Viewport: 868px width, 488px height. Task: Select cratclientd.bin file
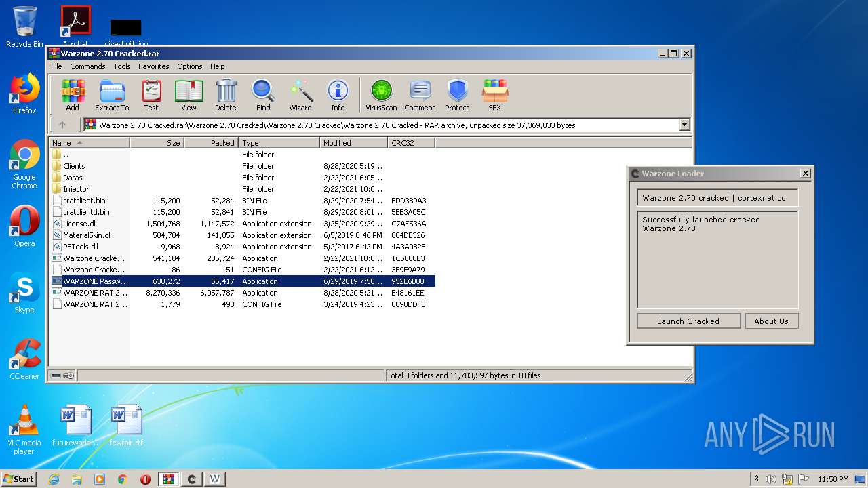click(x=243, y=212)
